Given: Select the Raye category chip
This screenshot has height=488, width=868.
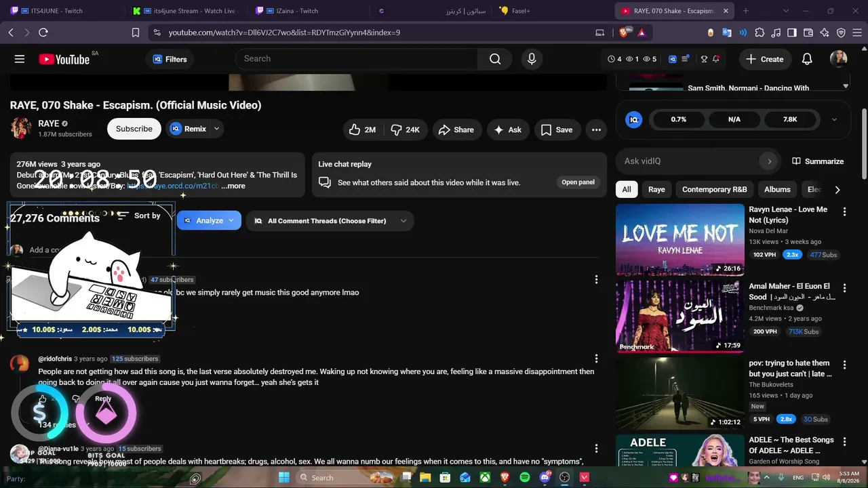Looking at the screenshot, I should [656, 190].
